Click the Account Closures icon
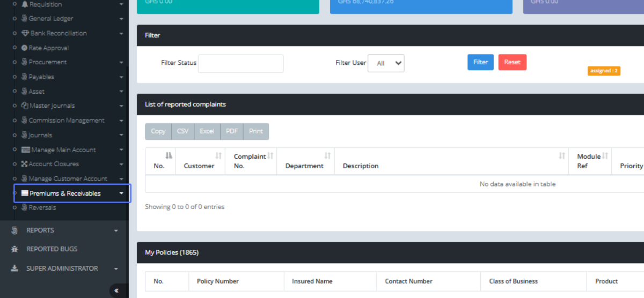This screenshot has width=644, height=298. (25, 164)
